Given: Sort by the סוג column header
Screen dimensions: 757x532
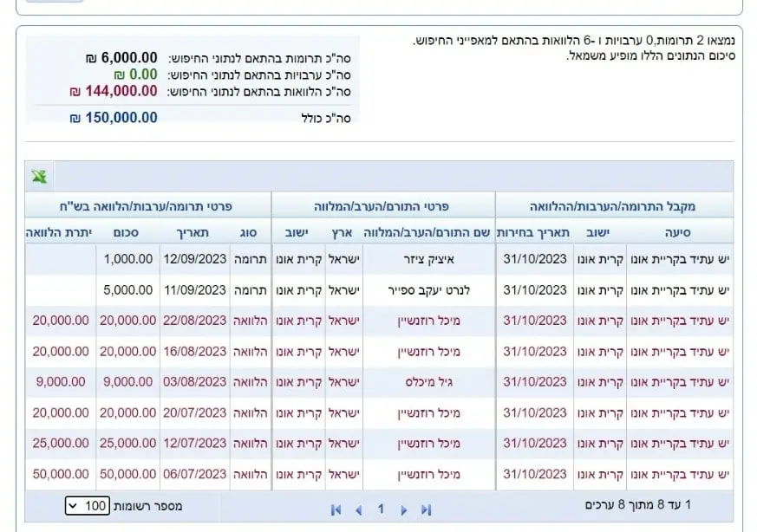Looking at the screenshot, I should click(x=248, y=232).
